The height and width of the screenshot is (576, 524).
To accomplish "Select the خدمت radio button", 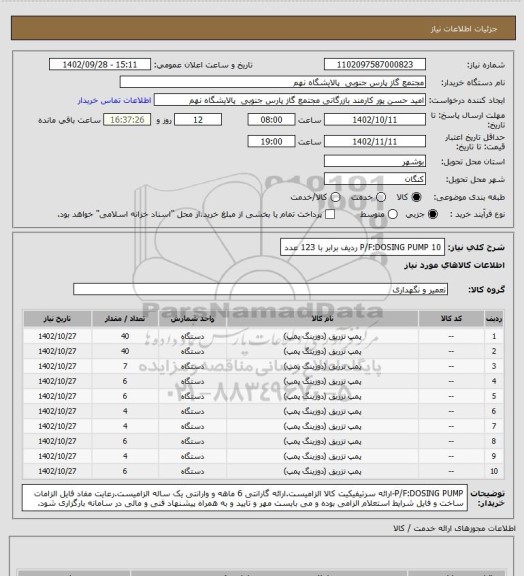I will (x=381, y=197).
